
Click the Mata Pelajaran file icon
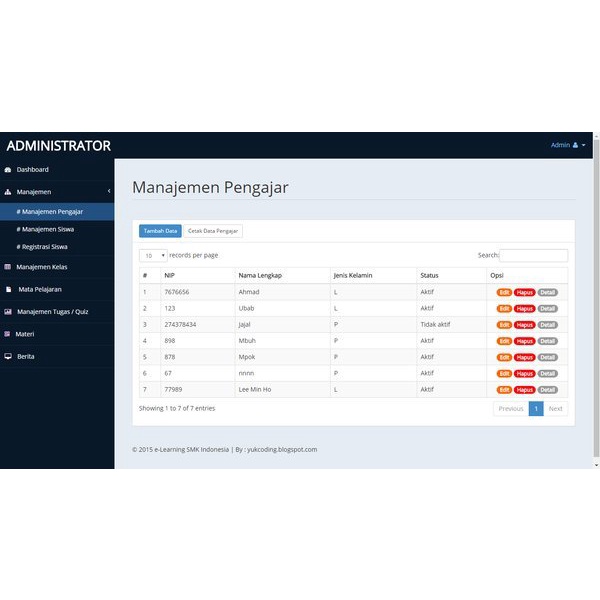[9, 289]
